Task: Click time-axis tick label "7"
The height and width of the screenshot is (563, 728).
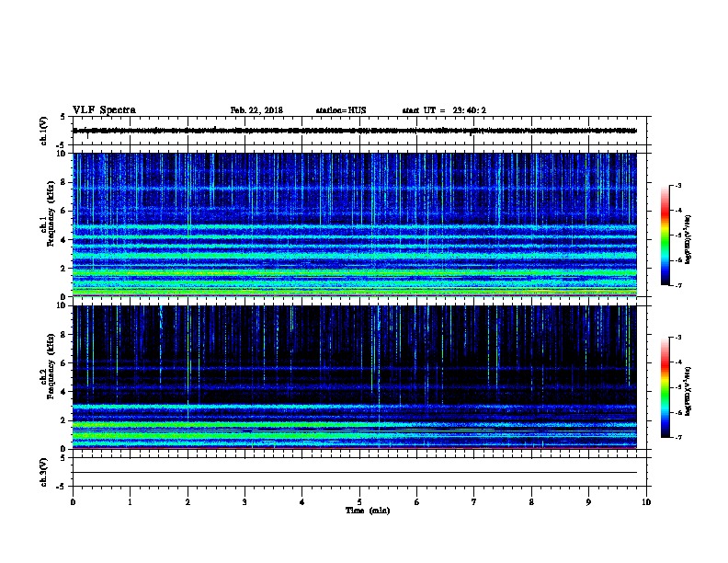Action: pos(474,502)
